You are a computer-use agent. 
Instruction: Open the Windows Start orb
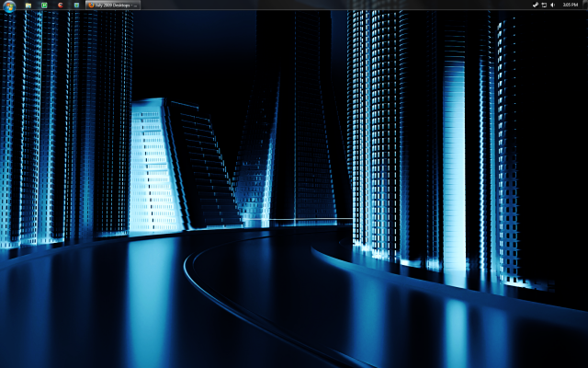click(9, 6)
